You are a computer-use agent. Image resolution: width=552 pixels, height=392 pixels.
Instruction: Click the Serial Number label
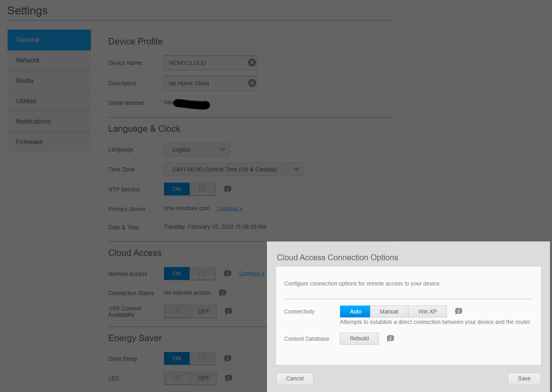coord(126,103)
